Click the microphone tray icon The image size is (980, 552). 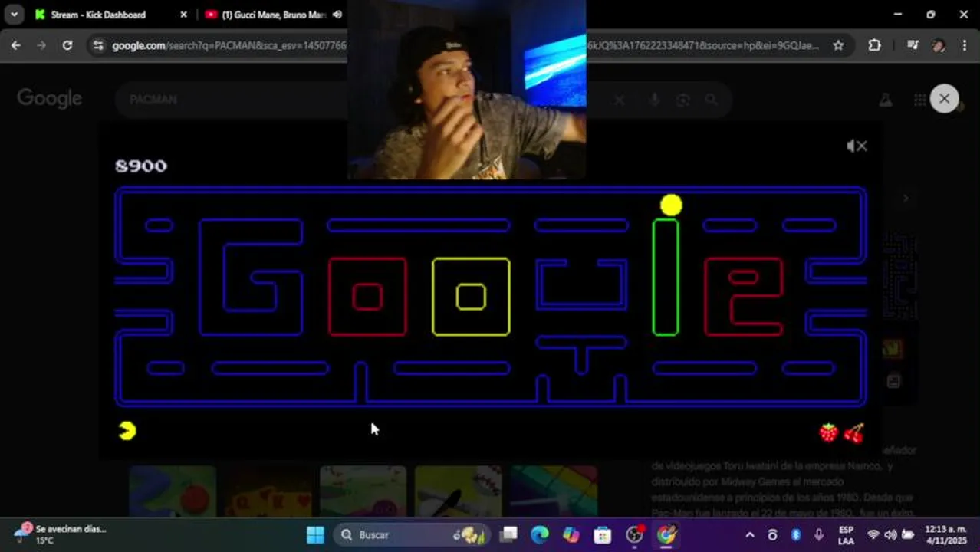click(x=819, y=534)
